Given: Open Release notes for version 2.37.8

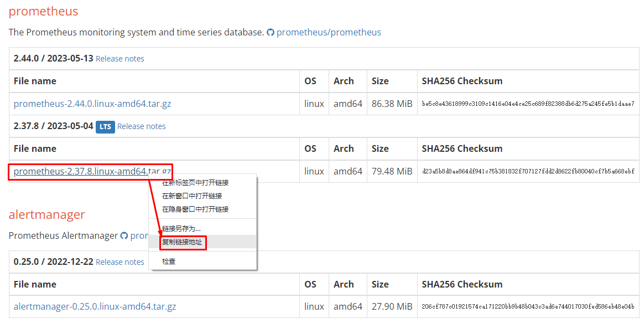Looking at the screenshot, I should point(141,126).
